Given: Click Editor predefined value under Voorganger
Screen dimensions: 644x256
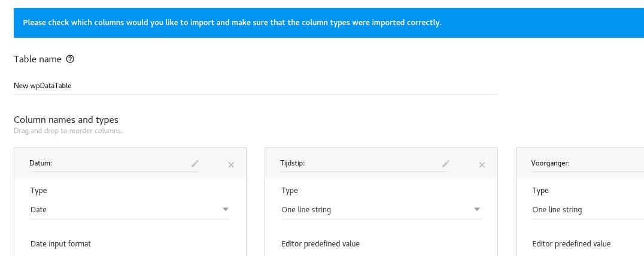Looking at the screenshot, I should (572, 243).
